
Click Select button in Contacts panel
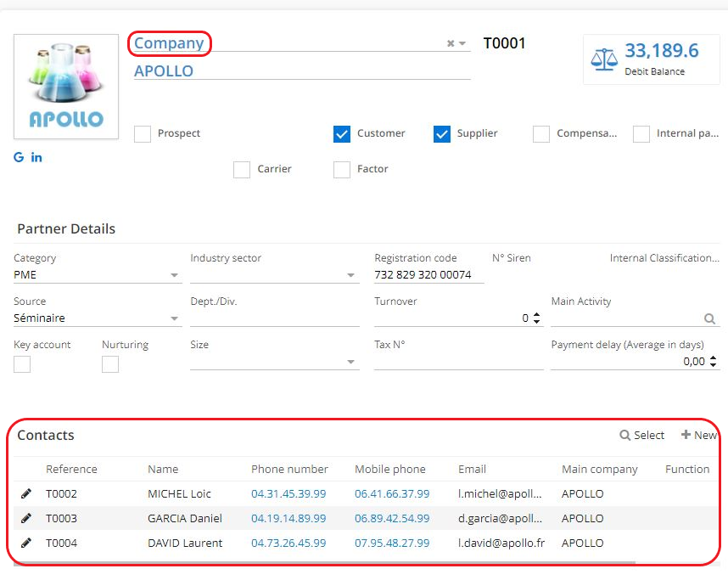click(642, 435)
